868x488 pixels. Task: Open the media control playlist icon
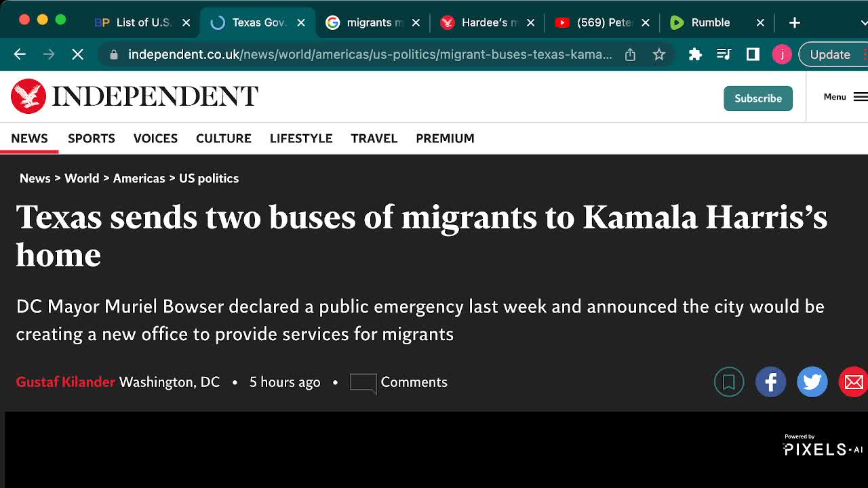[x=724, y=55]
